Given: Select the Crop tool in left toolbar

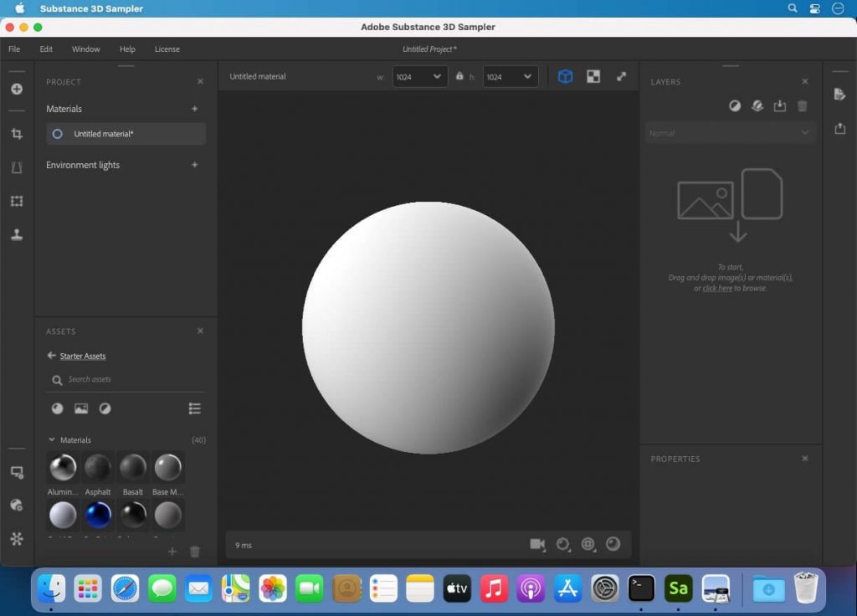Looking at the screenshot, I should point(16,133).
